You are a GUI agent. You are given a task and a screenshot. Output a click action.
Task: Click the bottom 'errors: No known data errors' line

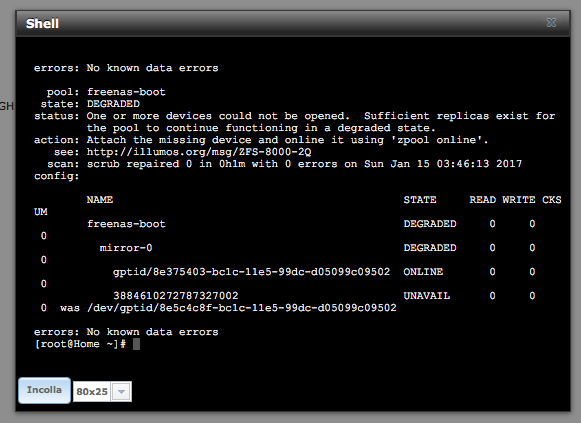[x=126, y=332]
